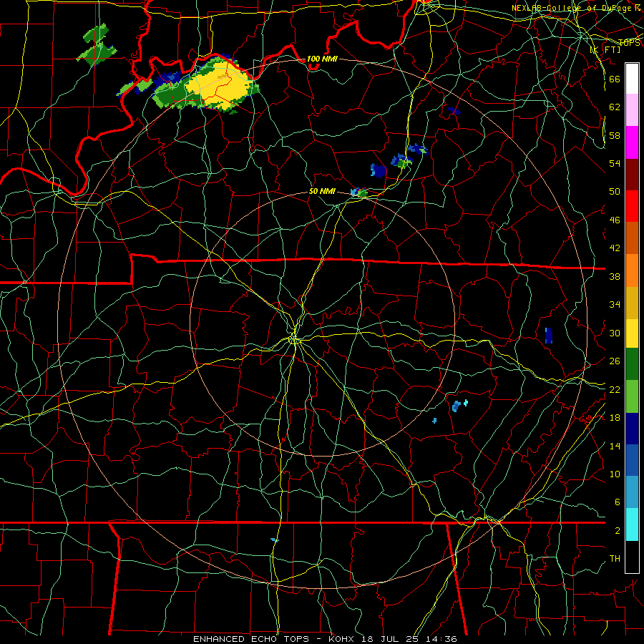Click the "ENHANCED ECHO TOPS" caption text
Screen dimensions: 644x644
251,639
